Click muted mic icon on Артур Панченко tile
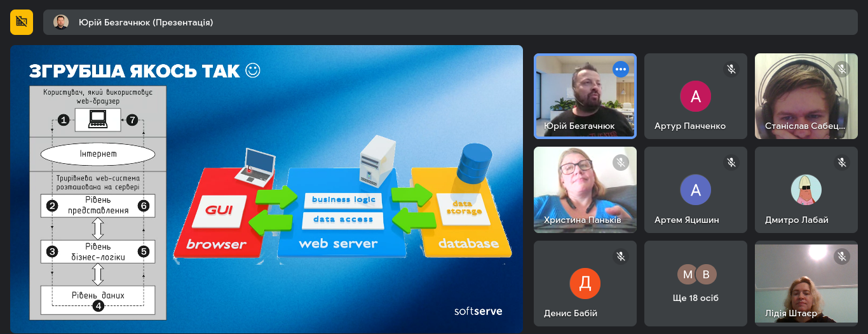Viewport: 868px width, 334px height. coord(731,69)
